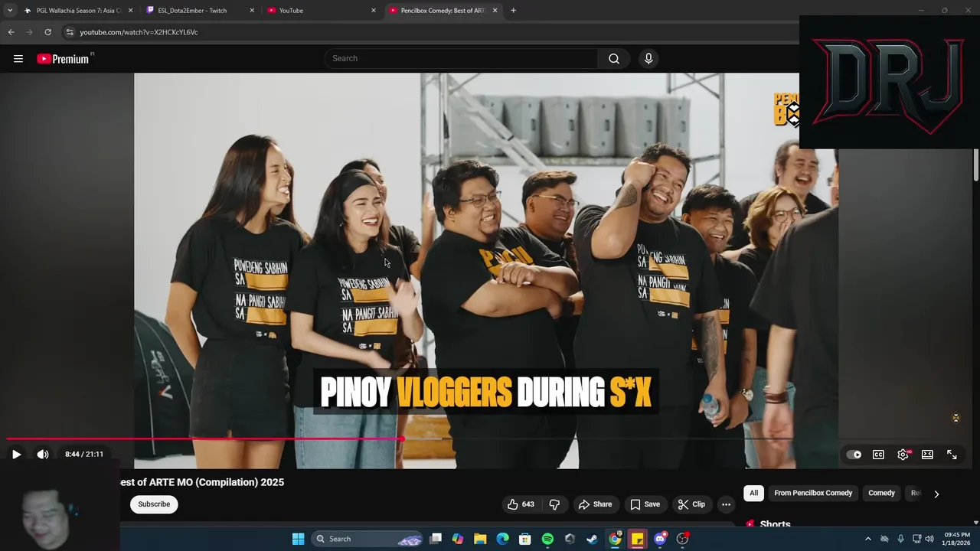The height and width of the screenshot is (551, 980).
Task: Subscribe to the channel
Action: pyautogui.click(x=154, y=504)
